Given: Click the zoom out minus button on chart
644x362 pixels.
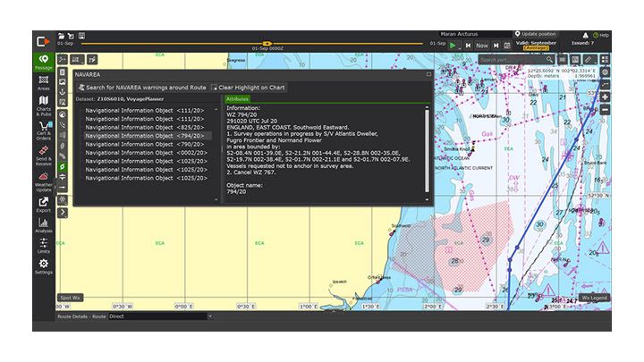Looking at the screenshot, I should 605,110.
